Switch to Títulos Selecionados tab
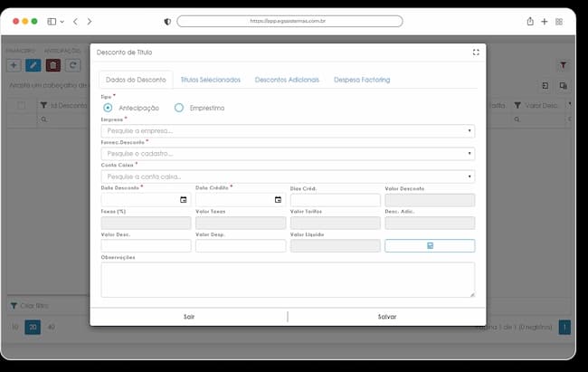Screen dimensions: 588x372 (x=211, y=80)
